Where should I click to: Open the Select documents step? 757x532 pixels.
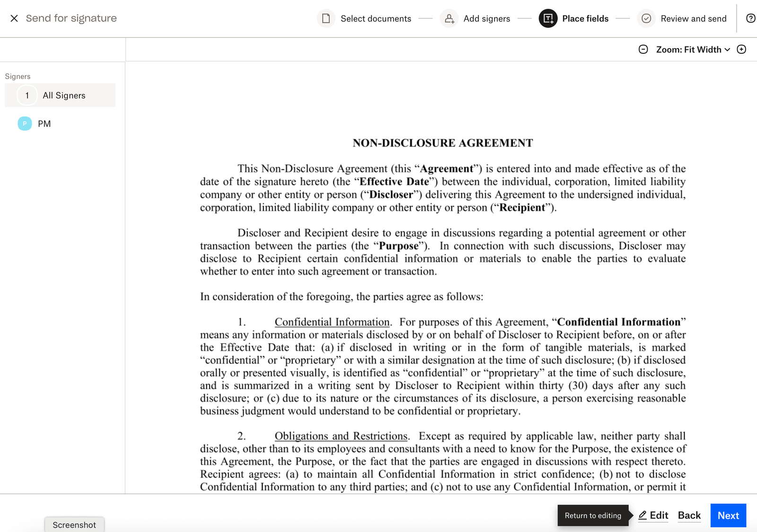click(x=376, y=18)
